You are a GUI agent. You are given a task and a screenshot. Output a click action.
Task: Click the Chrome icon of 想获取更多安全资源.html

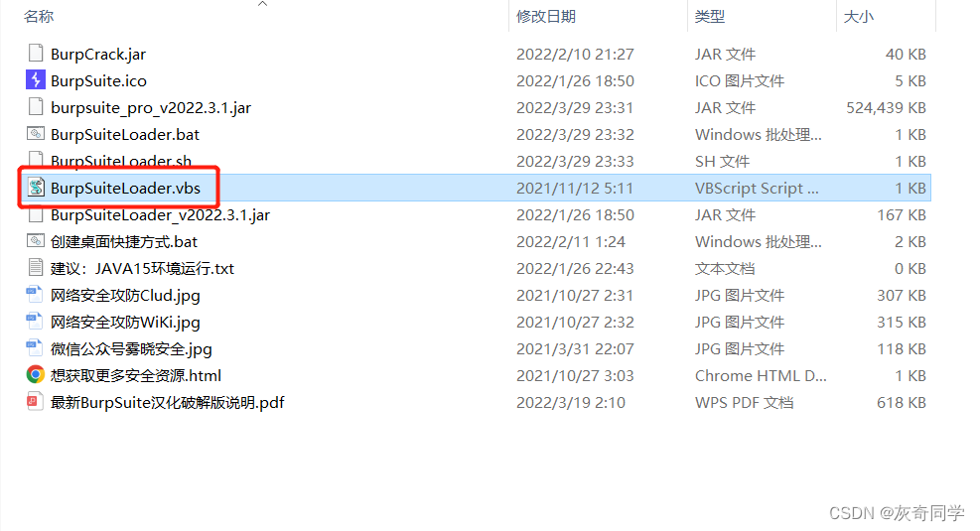(36, 374)
